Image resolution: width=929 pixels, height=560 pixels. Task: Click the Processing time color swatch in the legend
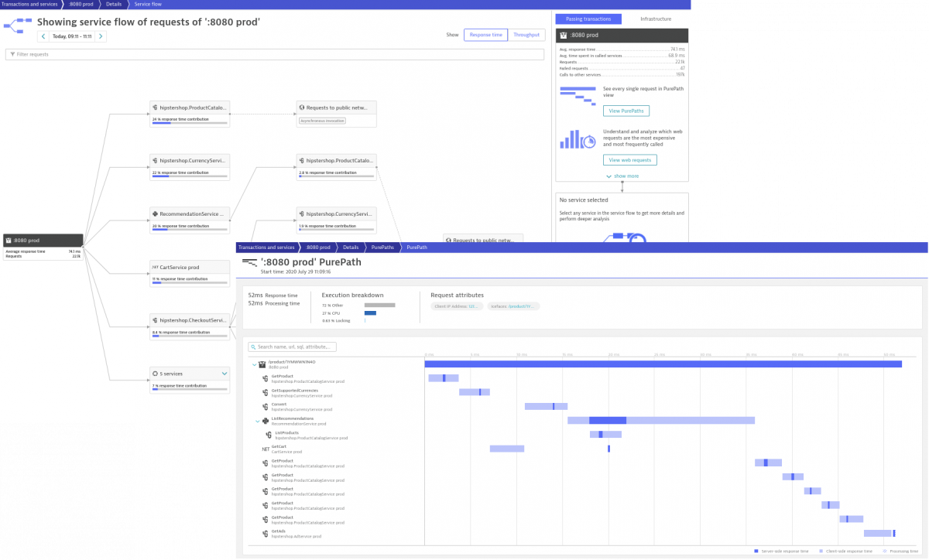884,550
